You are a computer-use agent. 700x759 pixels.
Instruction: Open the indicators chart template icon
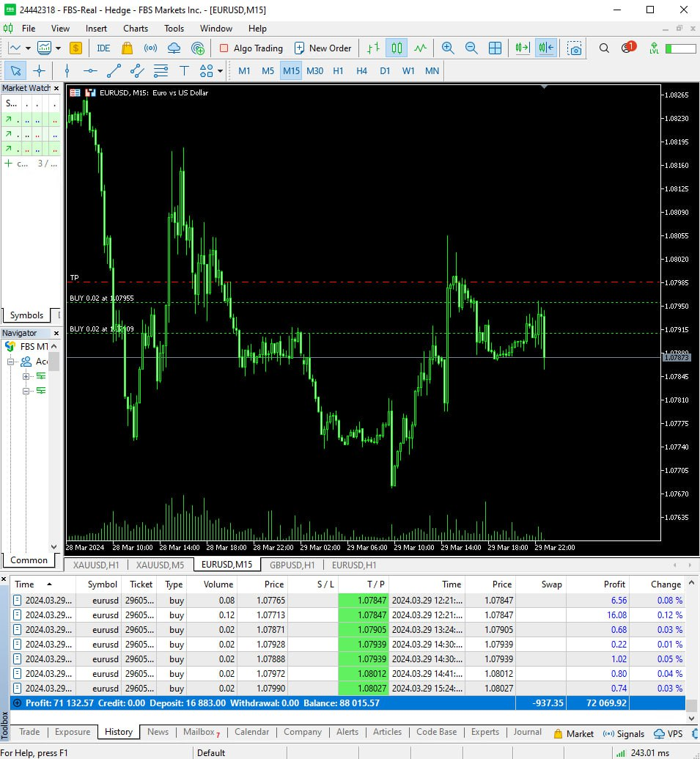pyautogui.click(x=44, y=48)
